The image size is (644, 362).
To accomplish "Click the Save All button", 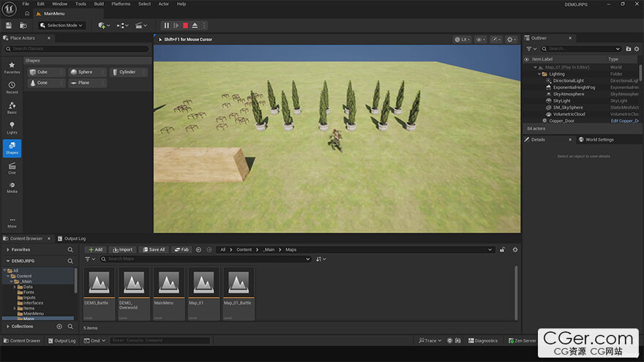I will pyautogui.click(x=154, y=249).
